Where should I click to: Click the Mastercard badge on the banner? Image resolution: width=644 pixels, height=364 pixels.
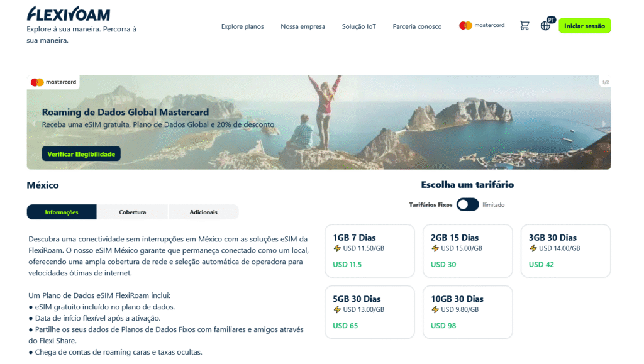(x=53, y=82)
